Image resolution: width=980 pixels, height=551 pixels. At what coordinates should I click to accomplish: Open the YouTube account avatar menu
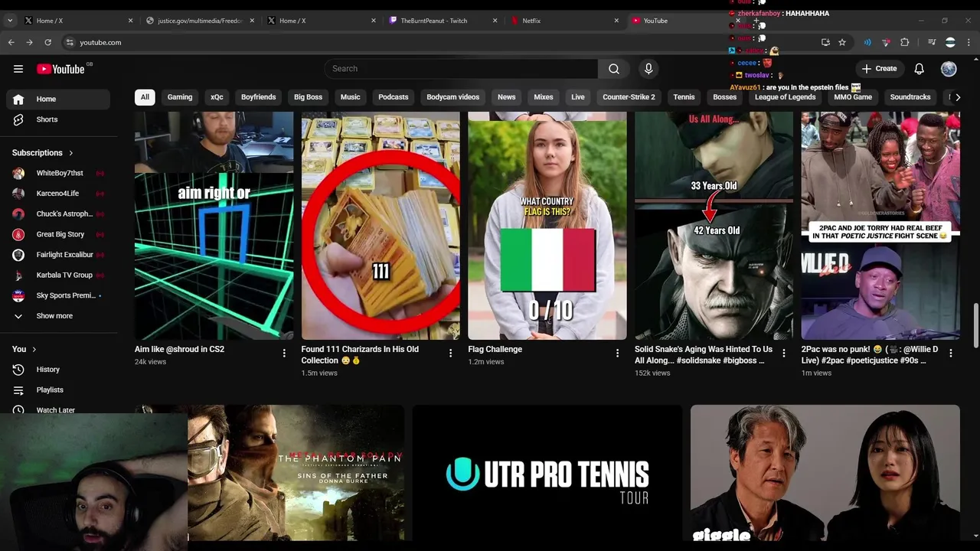pyautogui.click(x=949, y=69)
